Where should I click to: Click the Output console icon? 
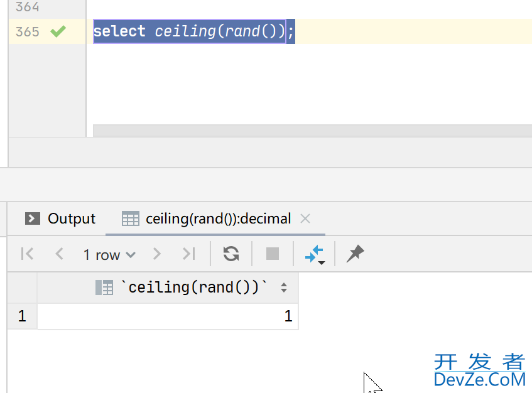pos(33,218)
